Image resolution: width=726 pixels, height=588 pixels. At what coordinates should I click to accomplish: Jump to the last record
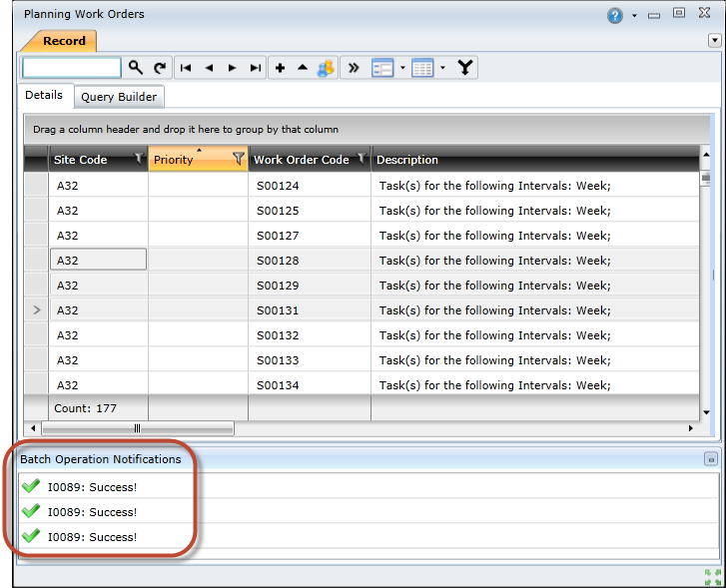pos(256,68)
